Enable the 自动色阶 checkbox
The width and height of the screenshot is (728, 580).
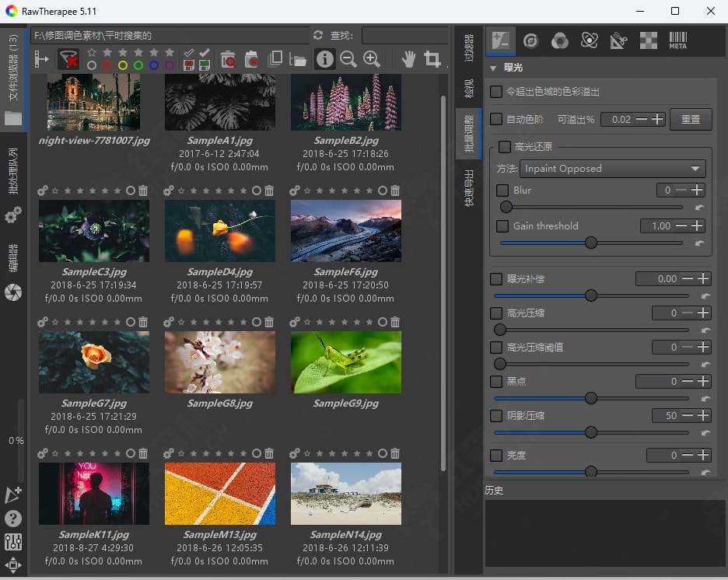496,120
